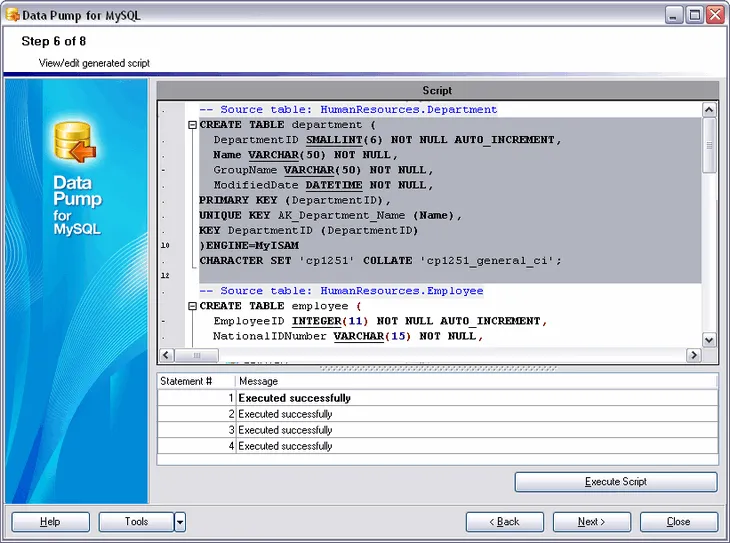The height and width of the screenshot is (543, 730).
Task: Select statement 2 Executed successfully row
Action: click(x=438, y=414)
